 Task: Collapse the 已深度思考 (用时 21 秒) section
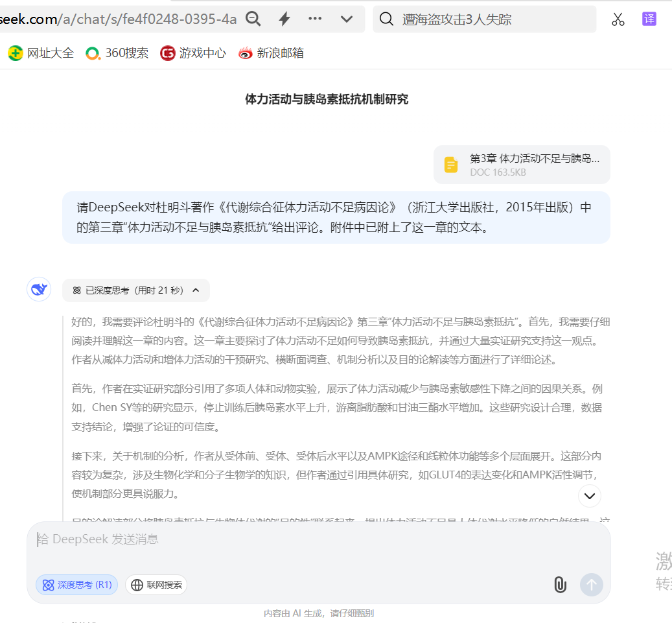[136, 290]
